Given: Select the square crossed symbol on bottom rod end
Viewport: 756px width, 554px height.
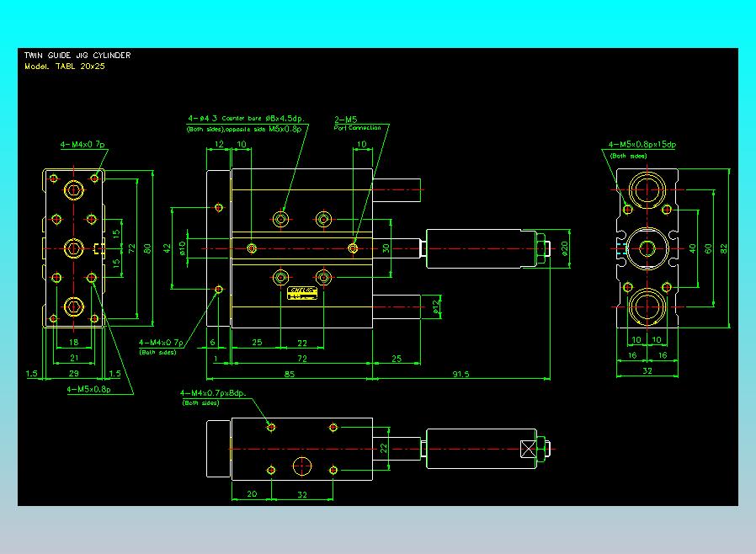Looking at the screenshot, I should 529,449.
